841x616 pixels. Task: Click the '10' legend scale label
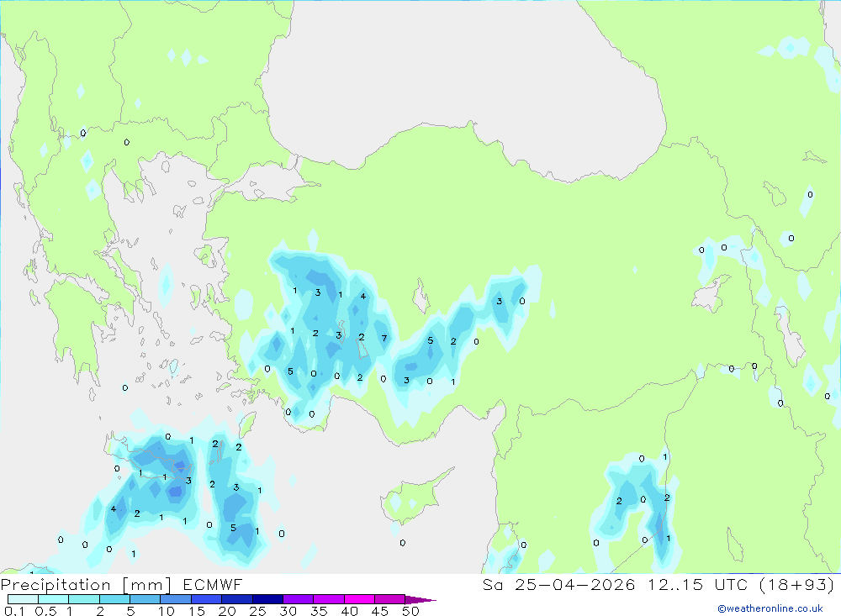(x=167, y=611)
